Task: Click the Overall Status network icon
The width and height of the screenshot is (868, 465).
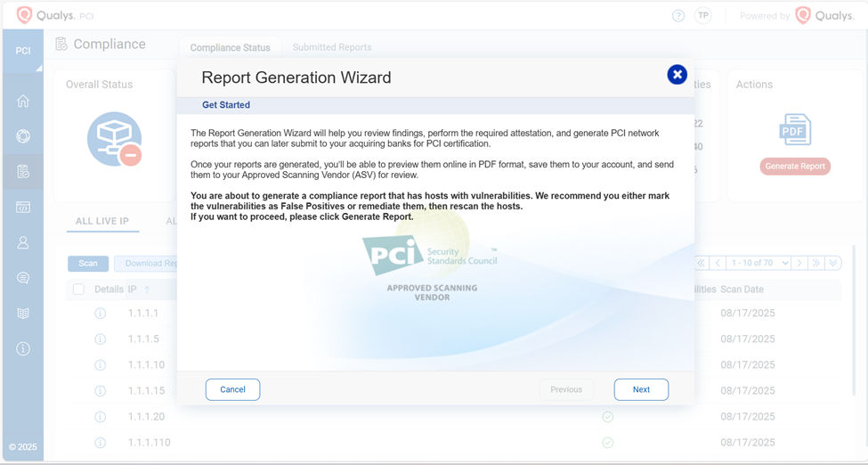Action: point(115,139)
